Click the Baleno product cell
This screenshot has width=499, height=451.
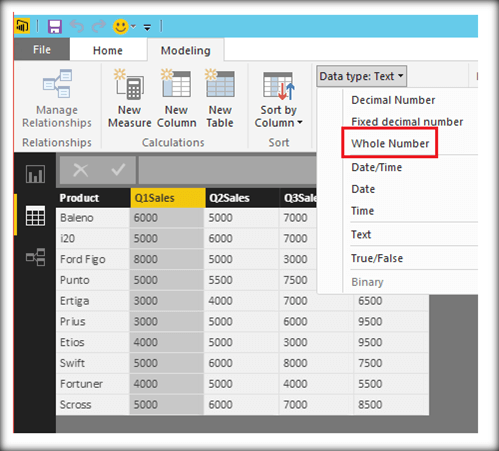(93, 218)
